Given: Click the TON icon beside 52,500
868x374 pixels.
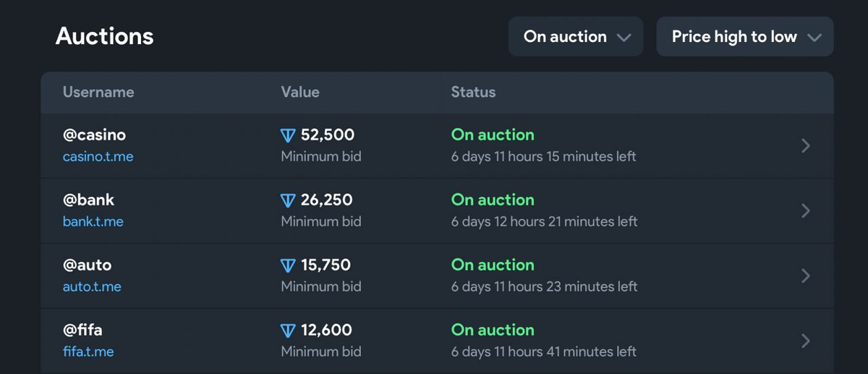Looking at the screenshot, I should click(288, 135).
